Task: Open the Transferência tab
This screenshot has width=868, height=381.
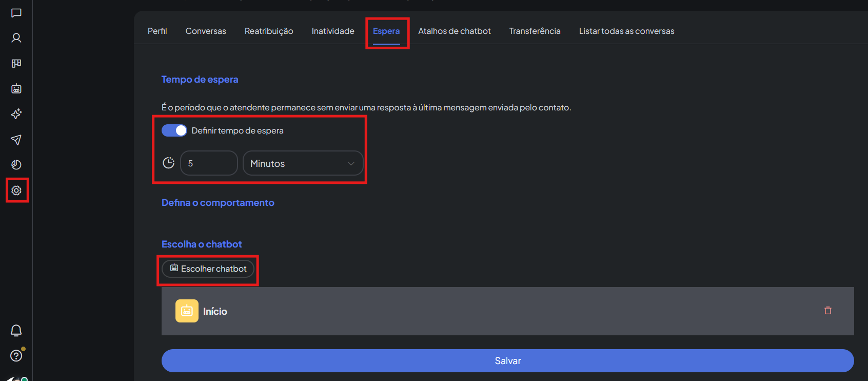Action: coord(535,31)
